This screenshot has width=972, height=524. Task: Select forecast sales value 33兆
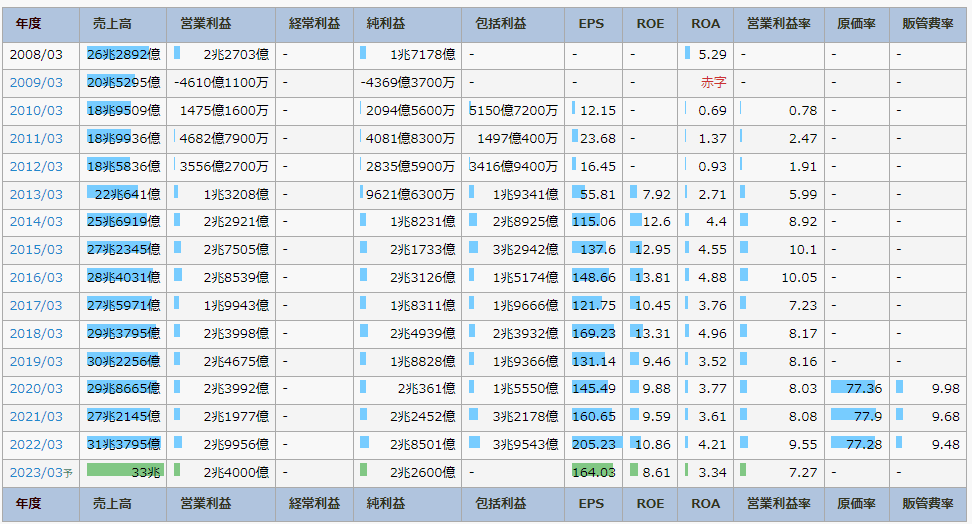pos(146,473)
